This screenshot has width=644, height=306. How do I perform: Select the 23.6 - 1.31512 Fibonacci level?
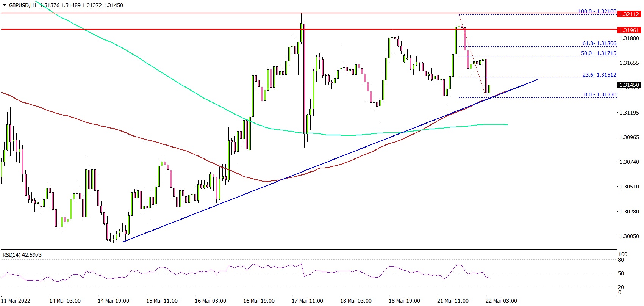pyautogui.click(x=599, y=75)
